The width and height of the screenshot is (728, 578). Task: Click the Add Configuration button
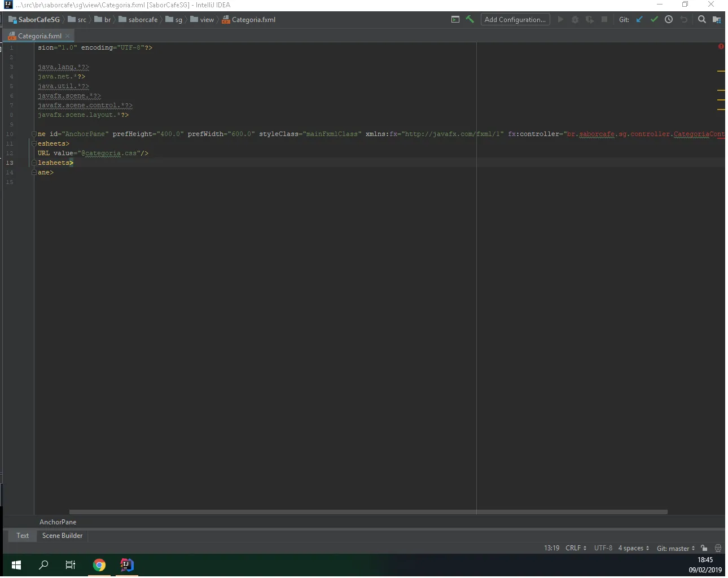tap(515, 19)
